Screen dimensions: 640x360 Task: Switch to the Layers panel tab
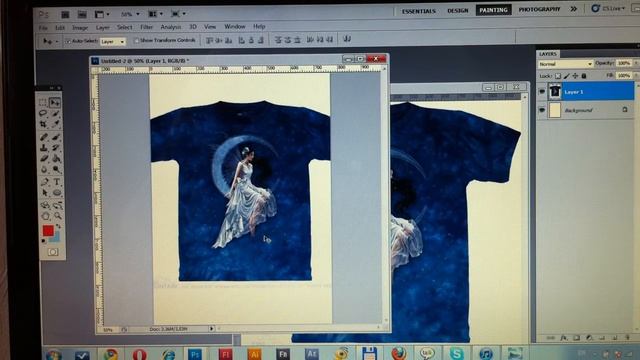tap(548, 54)
